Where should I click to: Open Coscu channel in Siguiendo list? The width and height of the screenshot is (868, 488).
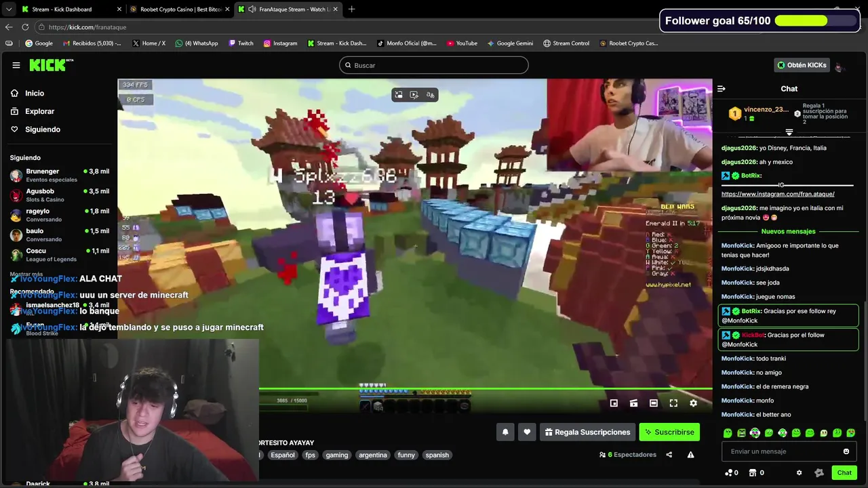59,254
